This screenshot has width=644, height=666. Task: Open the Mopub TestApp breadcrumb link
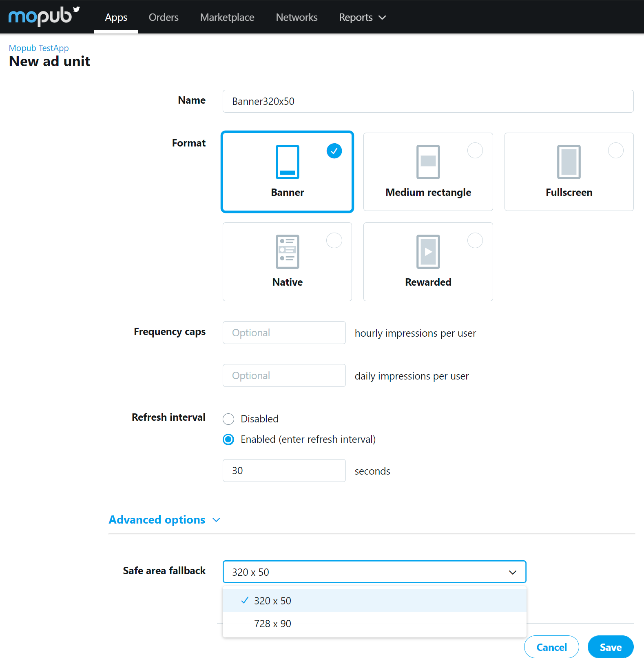[x=39, y=48]
